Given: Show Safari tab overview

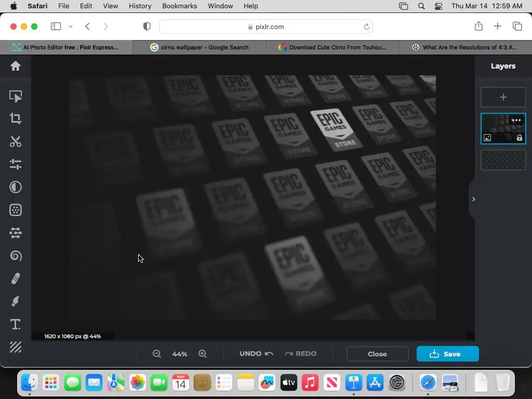Looking at the screenshot, I should point(517,26).
